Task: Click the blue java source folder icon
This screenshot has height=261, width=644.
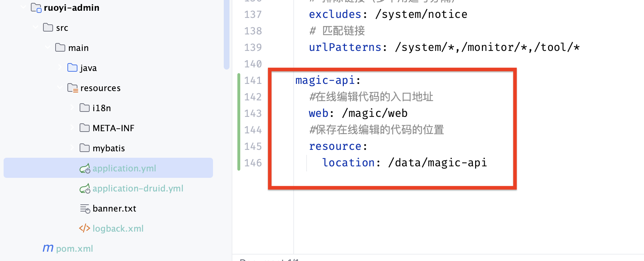Action: 72,67
